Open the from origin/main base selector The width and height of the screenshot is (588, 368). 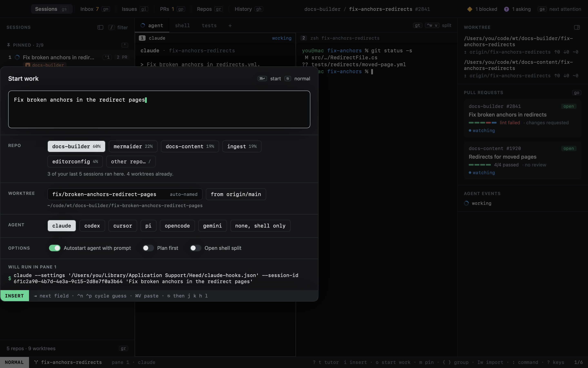(x=236, y=194)
